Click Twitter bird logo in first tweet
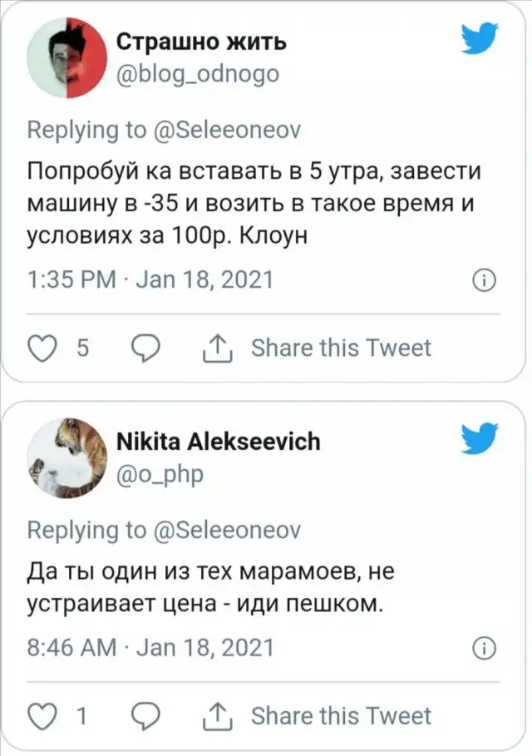532x756 pixels. point(480,38)
